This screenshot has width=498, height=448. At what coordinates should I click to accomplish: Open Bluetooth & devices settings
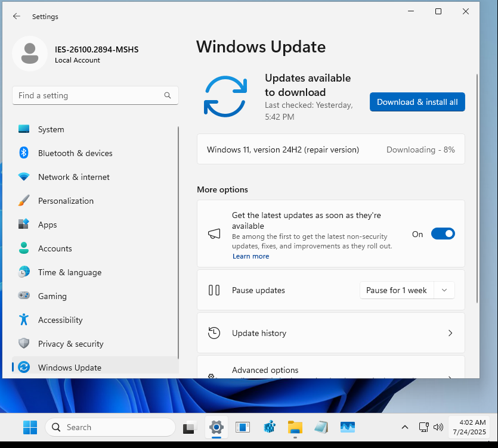pyautogui.click(x=95, y=153)
